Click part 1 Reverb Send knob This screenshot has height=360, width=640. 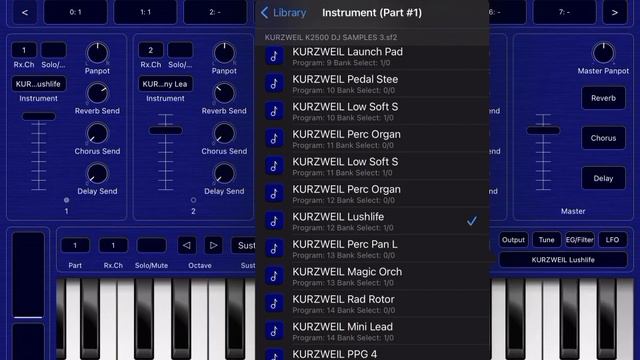point(97,93)
